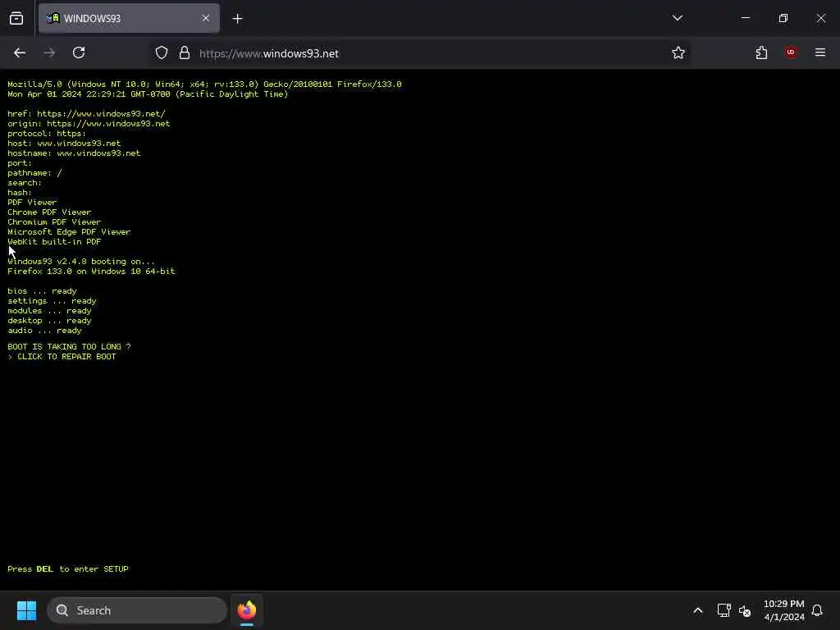Viewport: 840px width, 630px height.
Task: Click the 'origin: https://www.windows93.net' line
Action: click(89, 124)
